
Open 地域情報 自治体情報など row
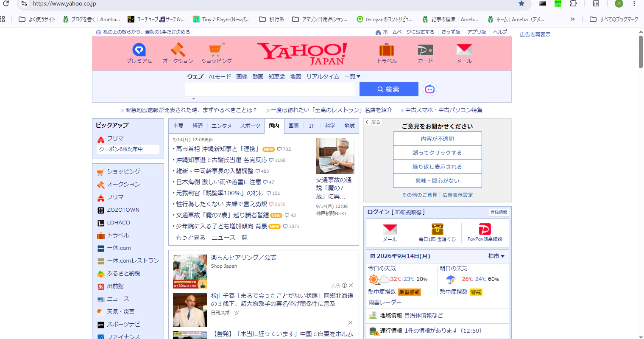(437, 315)
